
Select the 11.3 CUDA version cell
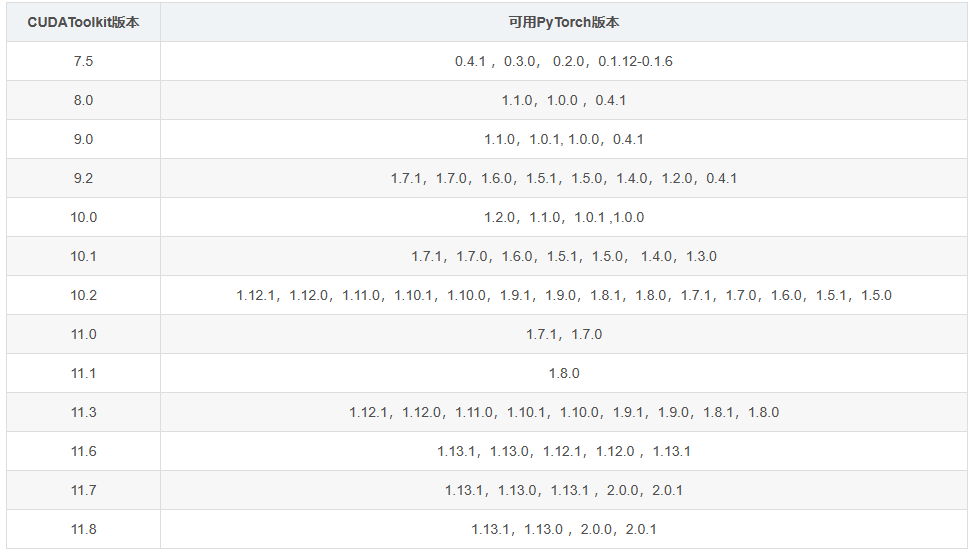pos(83,412)
